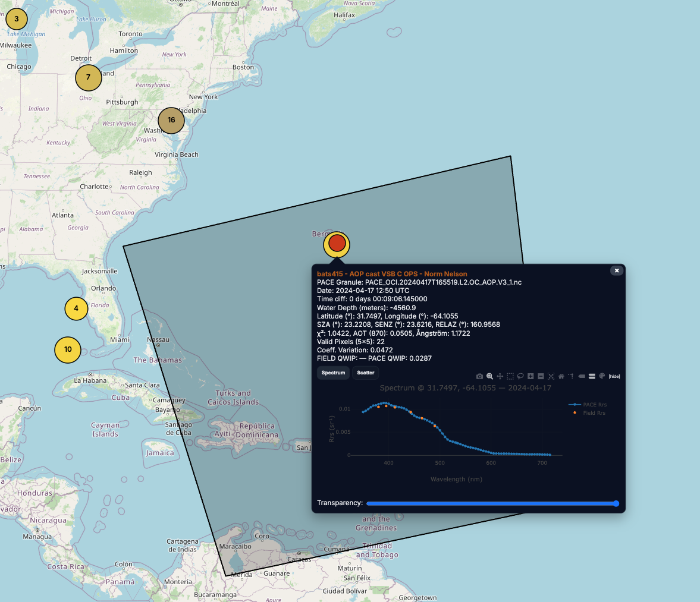Switch to the Scatter tab
The width and height of the screenshot is (700, 602).
366,373
